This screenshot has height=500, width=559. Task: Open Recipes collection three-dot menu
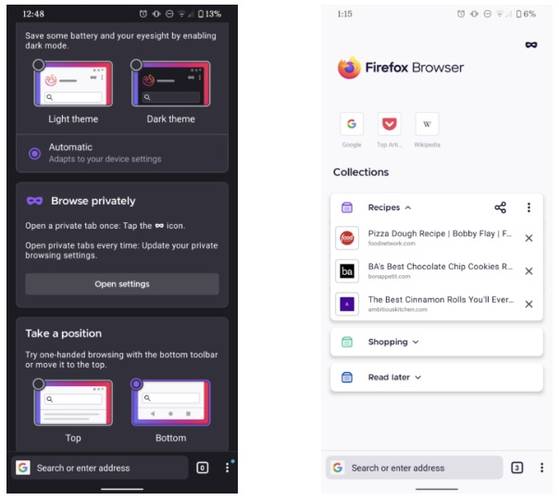coord(529,207)
